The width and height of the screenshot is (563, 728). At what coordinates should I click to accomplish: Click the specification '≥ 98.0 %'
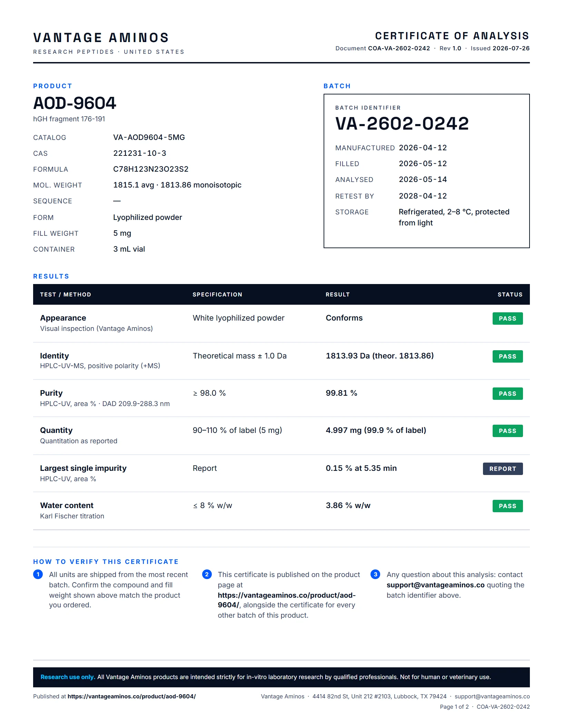(x=209, y=393)
